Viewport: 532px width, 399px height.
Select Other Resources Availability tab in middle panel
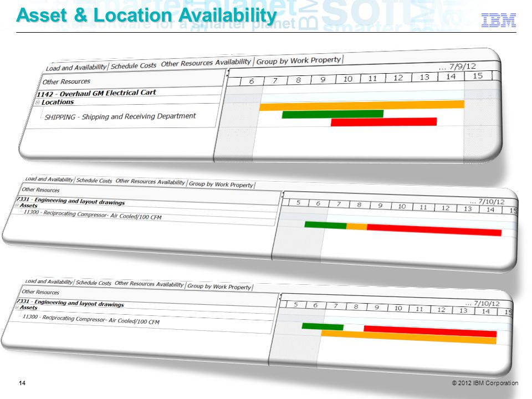click(150, 182)
